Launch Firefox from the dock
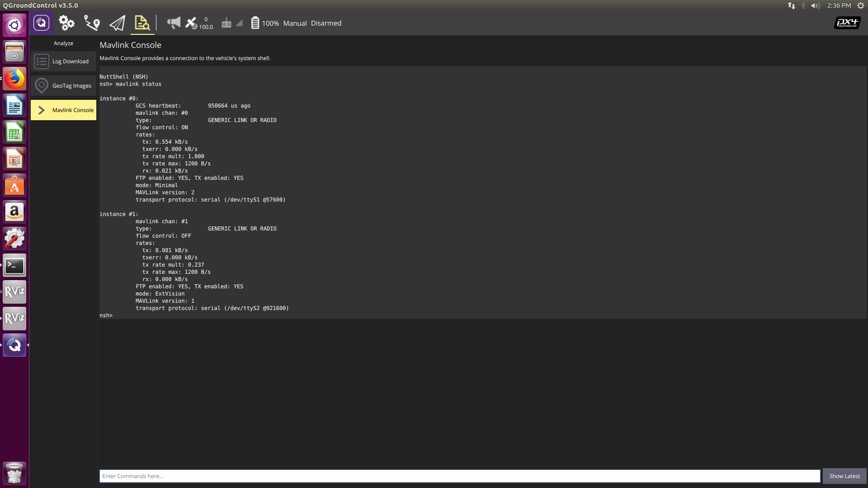 pos(14,79)
